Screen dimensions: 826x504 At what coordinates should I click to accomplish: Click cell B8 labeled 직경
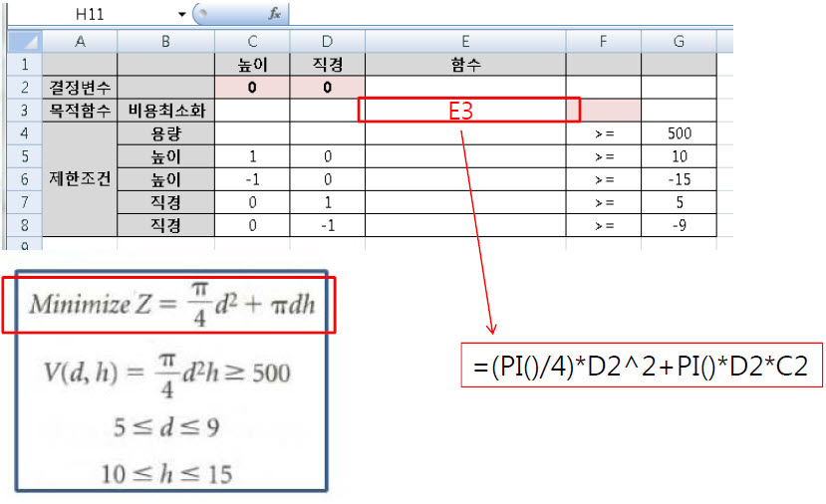[165, 225]
